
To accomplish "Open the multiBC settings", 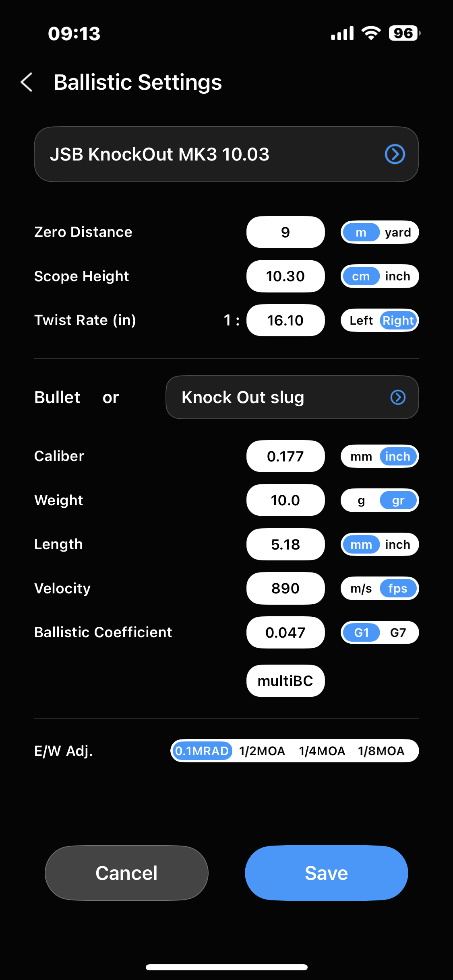I will [285, 681].
